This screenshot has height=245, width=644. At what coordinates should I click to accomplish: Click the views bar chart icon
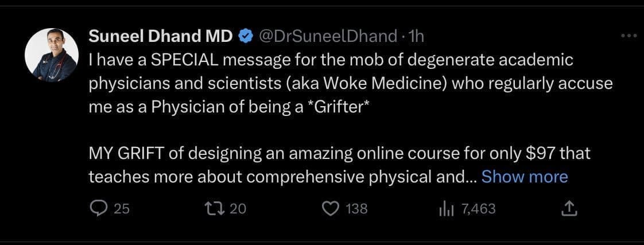tap(446, 209)
